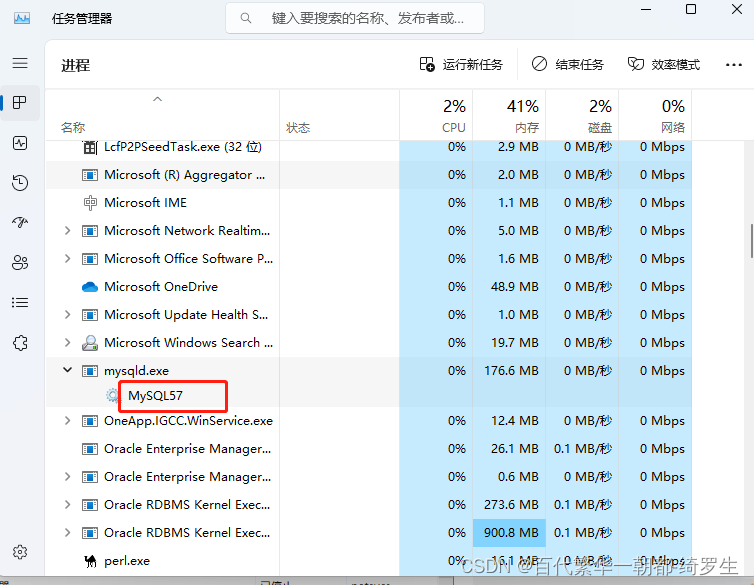
Task: Click the search box for processes
Action: (x=355, y=18)
